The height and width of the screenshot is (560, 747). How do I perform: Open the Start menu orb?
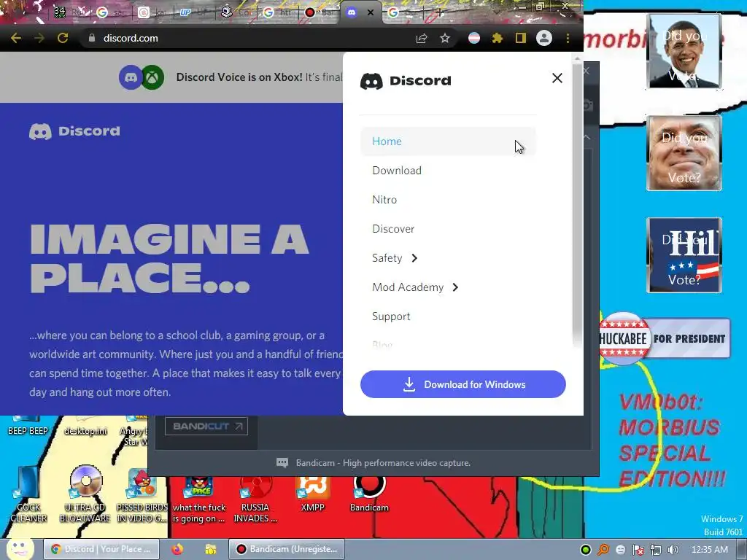click(20, 549)
